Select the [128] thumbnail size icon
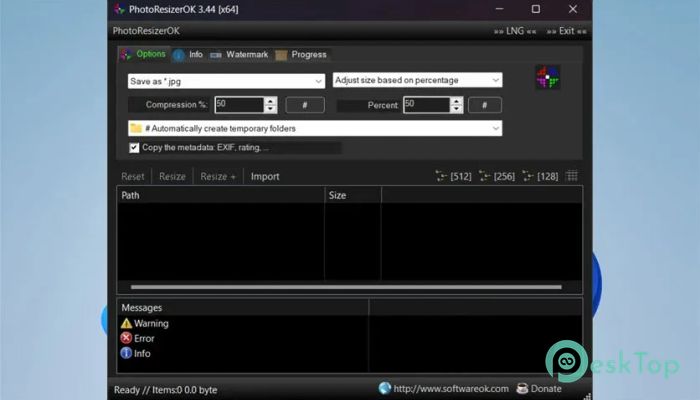Image resolution: width=700 pixels, height=400 pixels. coord(540,176)
